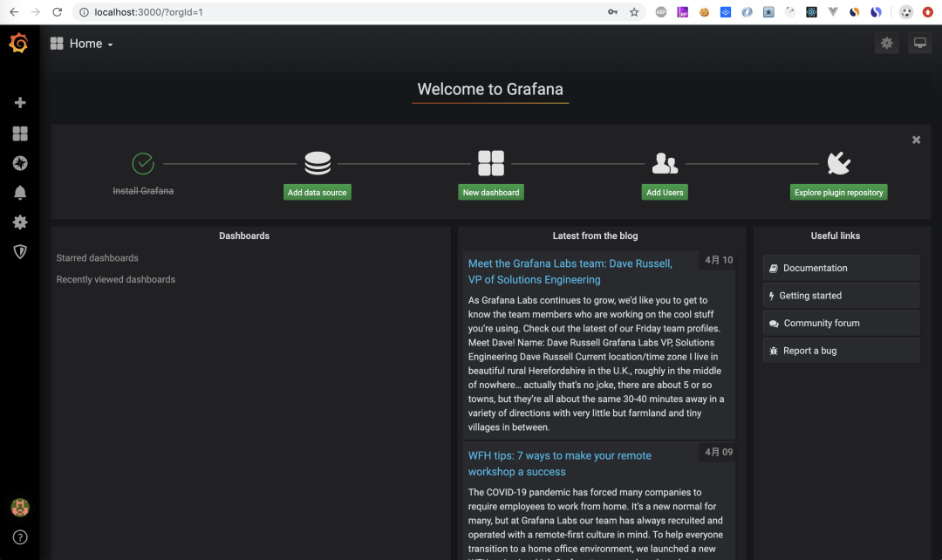Click the New dashboard button
This screenshot has width=942, height=560.
[491, 192]
